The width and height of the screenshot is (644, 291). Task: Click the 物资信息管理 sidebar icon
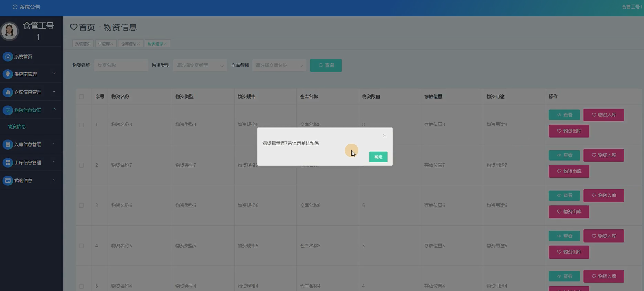[8, 110]
